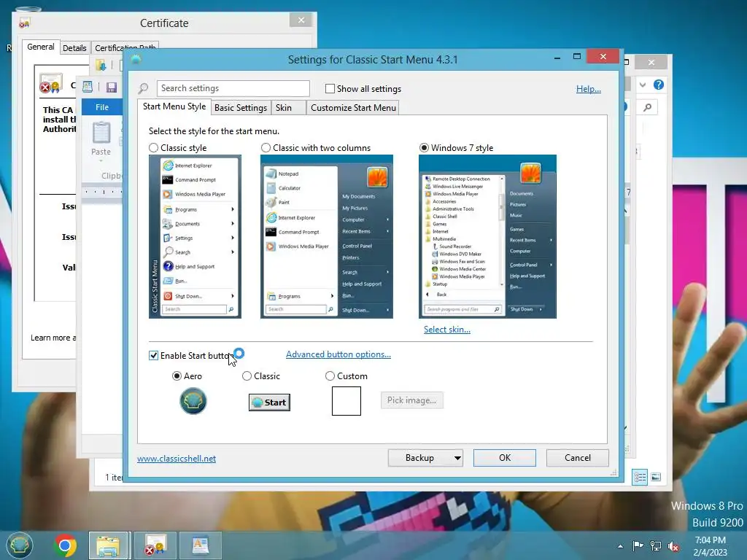Click the blue help question mark icon
This screenshot has height=560, width=747.
(659, 85)
